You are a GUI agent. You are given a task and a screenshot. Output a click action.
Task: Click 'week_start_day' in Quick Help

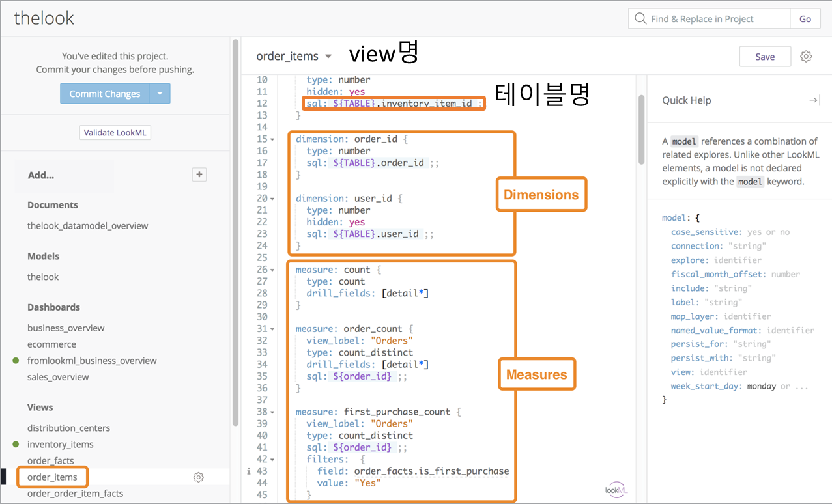point(706,386)
